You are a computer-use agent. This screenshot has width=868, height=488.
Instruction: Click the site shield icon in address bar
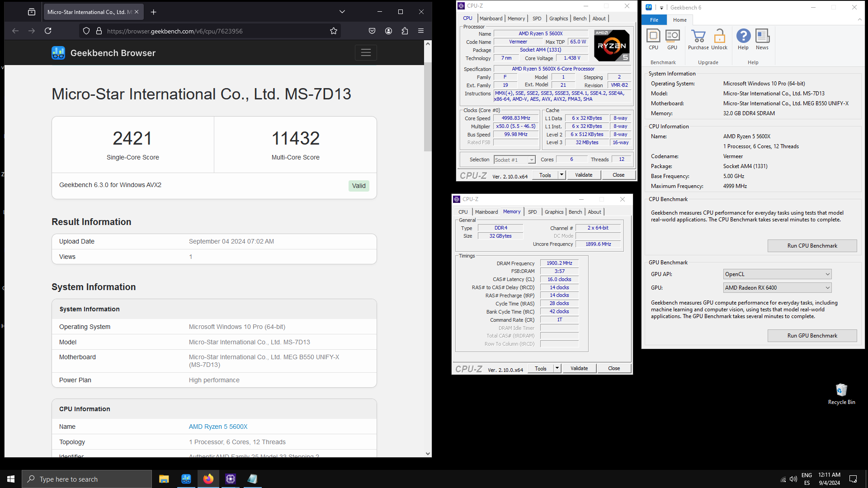tap(86, 31)
